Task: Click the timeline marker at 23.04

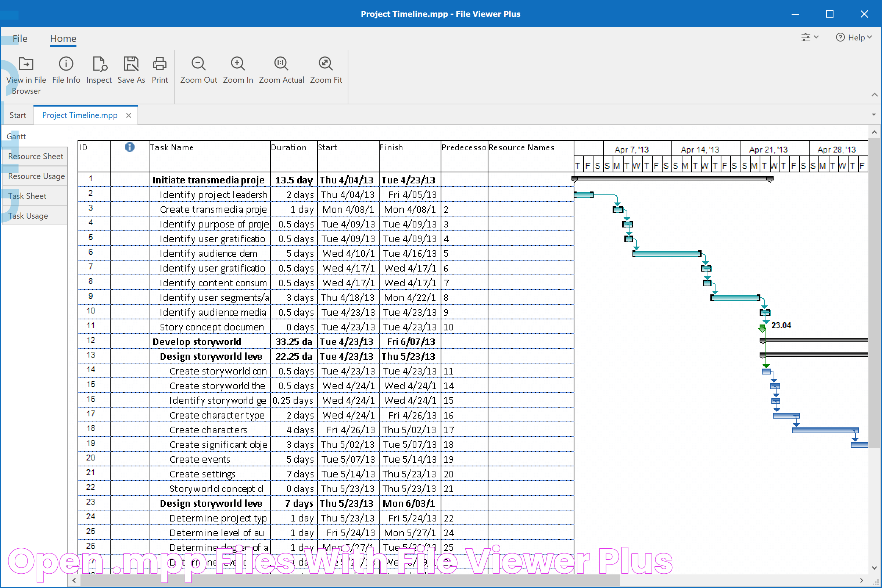Action: click(763, 327)
